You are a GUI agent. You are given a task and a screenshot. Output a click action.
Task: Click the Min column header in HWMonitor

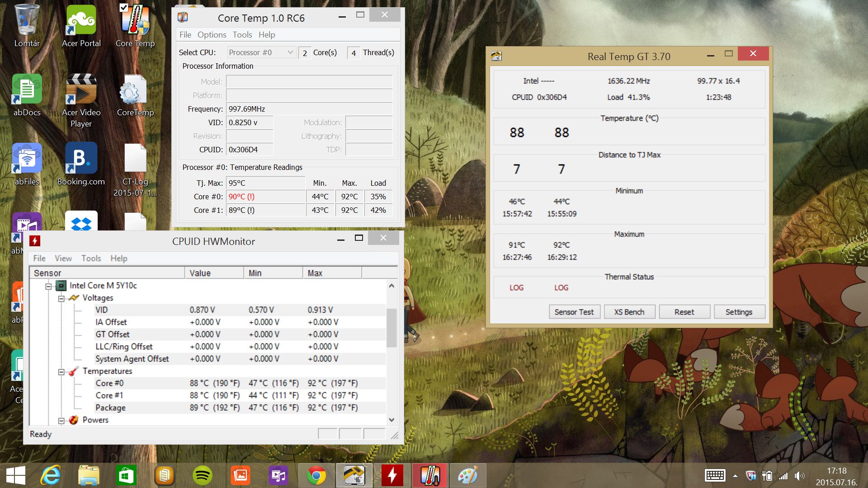(x=273, y=273)
